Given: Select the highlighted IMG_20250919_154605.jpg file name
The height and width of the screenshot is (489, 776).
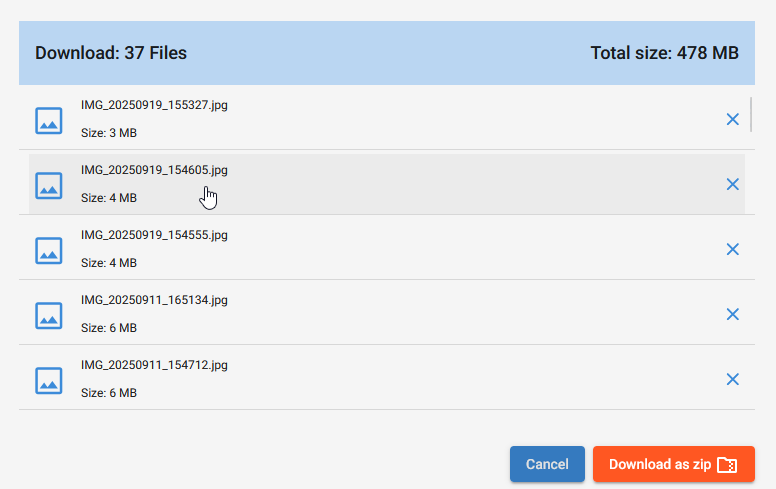Looking at the screenshot, I should tap(154, 170).
